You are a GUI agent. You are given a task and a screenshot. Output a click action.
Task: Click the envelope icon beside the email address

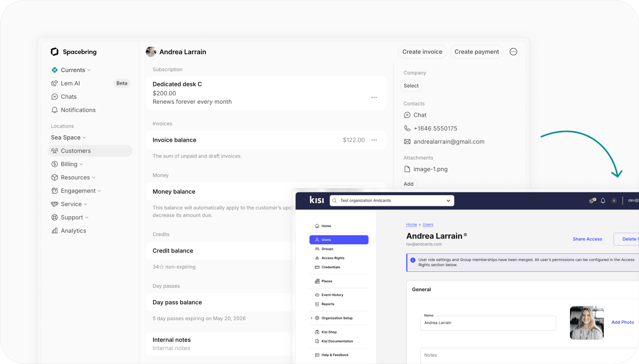407,142
